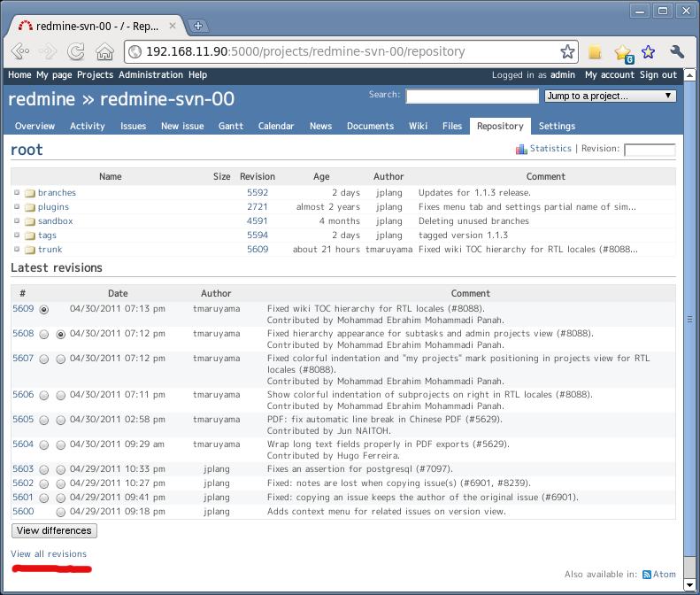Open revision 5592 link for branches
The height and width of the screenshot is (595, 700).
pyautogui.click(x=258, y=192)
